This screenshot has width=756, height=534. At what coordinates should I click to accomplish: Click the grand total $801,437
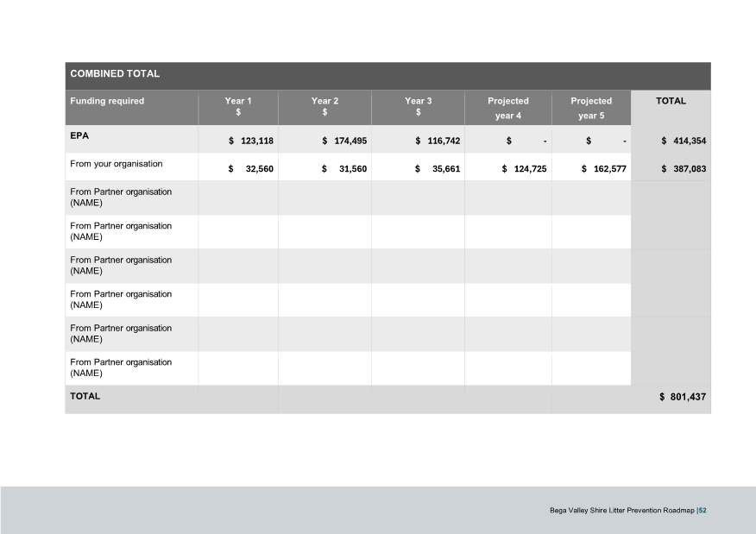683,398
